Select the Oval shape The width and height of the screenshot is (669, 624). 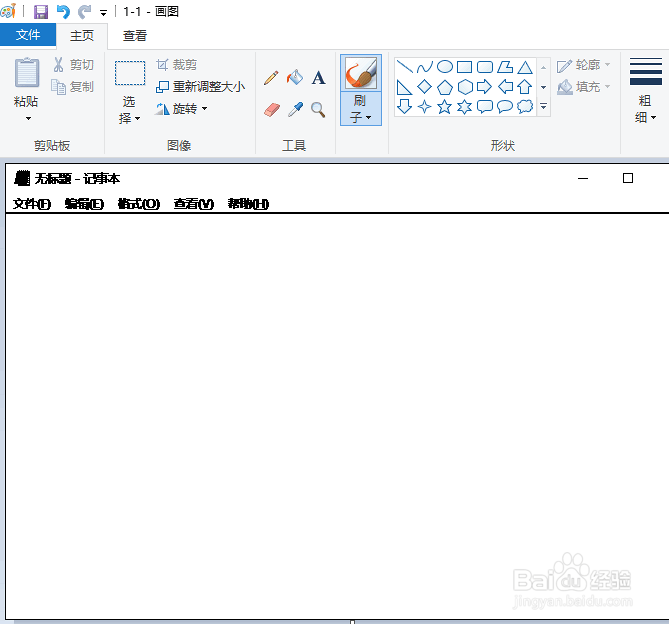445,67
